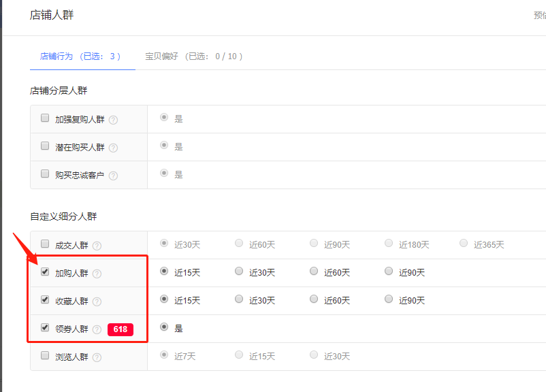Viewport: 546px width, 392px height.
Task: Click help icon beside 成交人群
Action: tap(97, 246)
